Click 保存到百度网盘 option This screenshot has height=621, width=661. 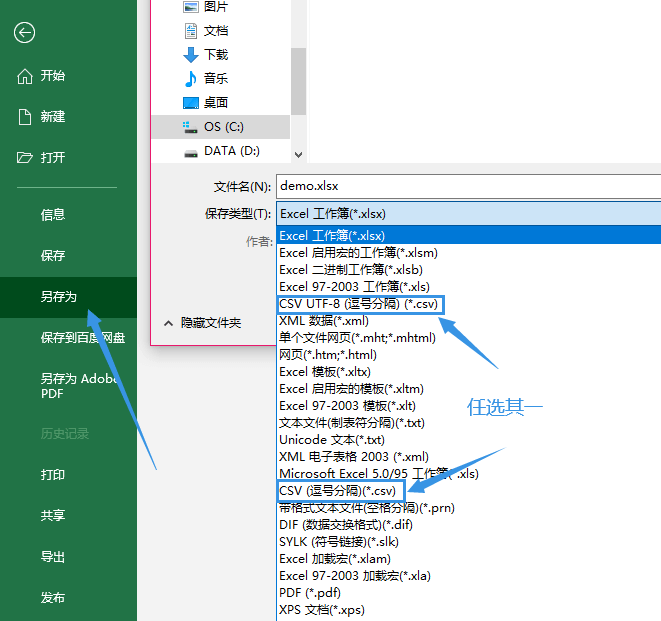click(x=83, y=338)
